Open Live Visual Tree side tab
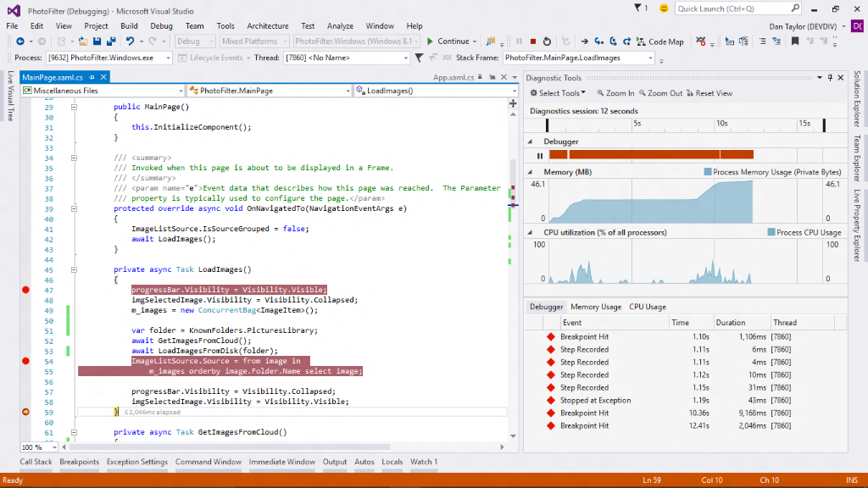 (x=10, y=96)
